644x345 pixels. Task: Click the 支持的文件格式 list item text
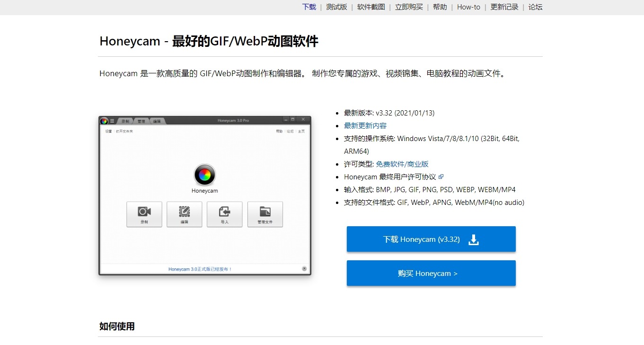[434, 202]
